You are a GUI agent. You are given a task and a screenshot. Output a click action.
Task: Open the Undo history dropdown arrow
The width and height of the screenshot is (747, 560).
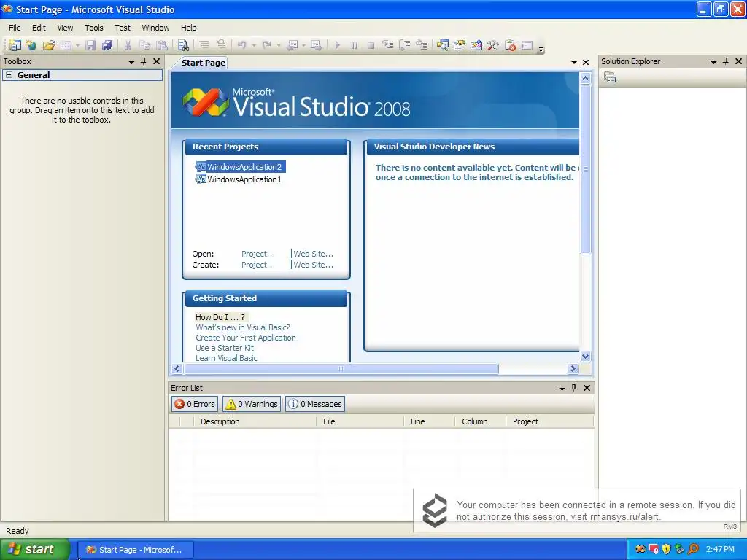254,46
